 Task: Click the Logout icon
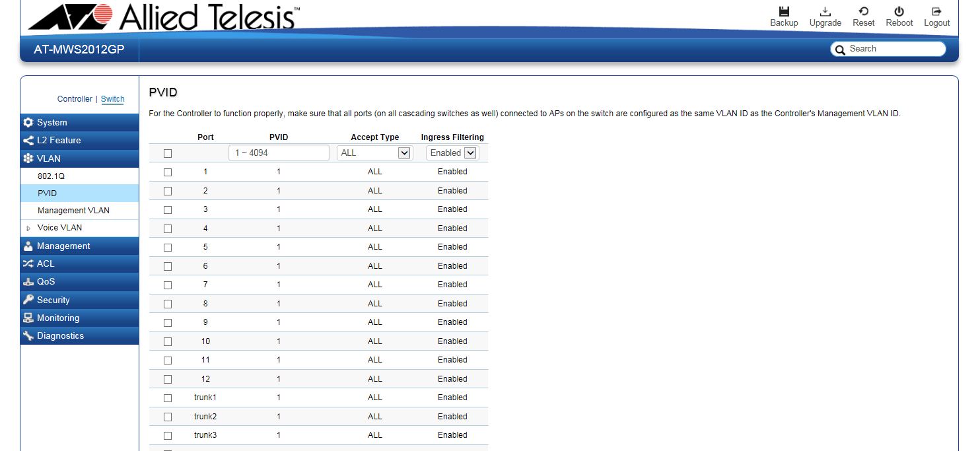click(936, 11)
